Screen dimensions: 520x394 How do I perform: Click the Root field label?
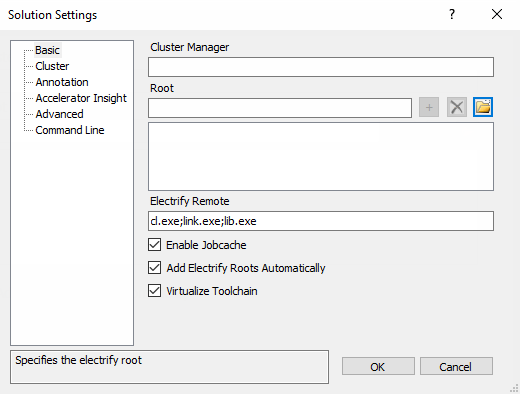click(x=162, y=88)
